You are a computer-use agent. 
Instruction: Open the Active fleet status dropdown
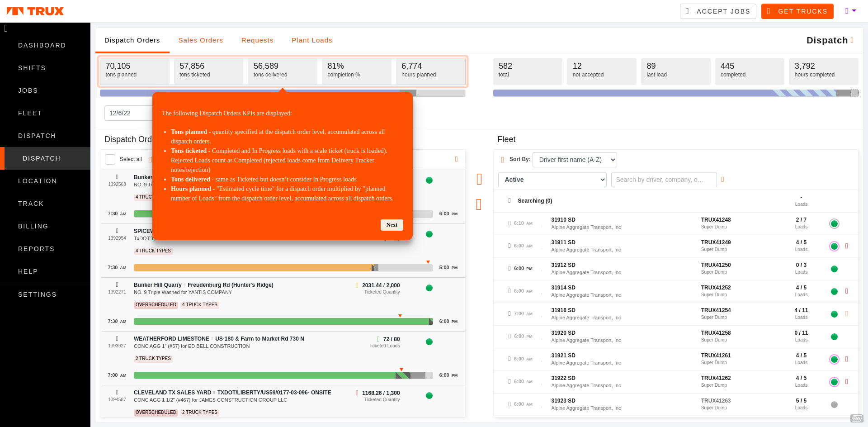click(552, 180)
